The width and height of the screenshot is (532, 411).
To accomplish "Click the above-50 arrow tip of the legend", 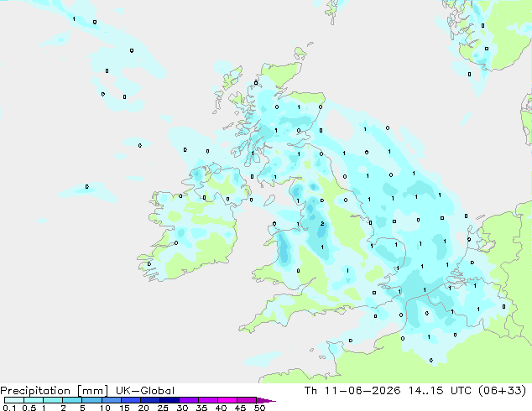I will pos(265,401).
